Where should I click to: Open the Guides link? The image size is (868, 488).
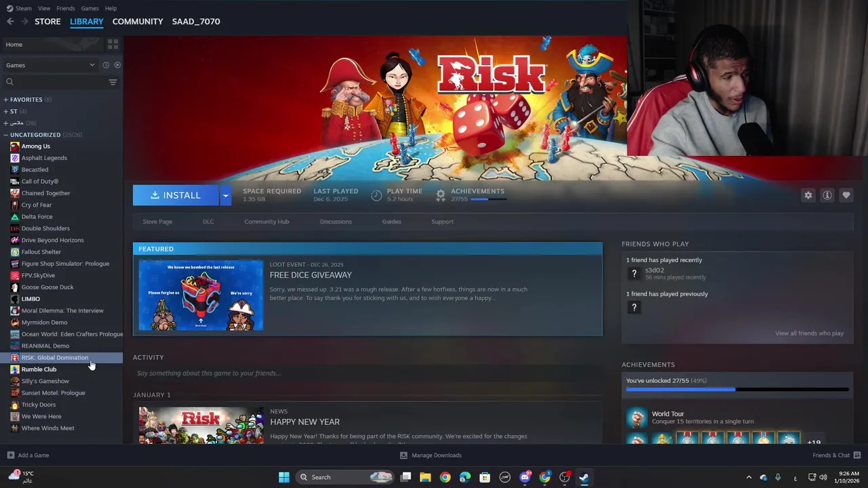391,222
